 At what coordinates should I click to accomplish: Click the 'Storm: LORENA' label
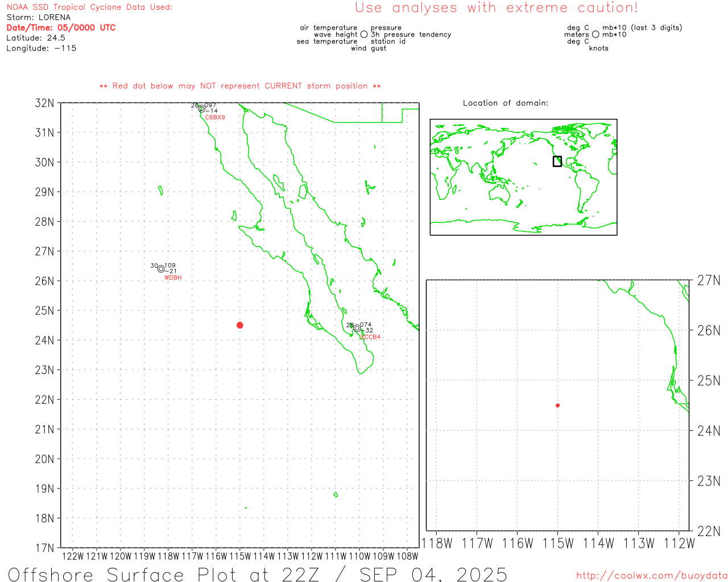(38, 18)
